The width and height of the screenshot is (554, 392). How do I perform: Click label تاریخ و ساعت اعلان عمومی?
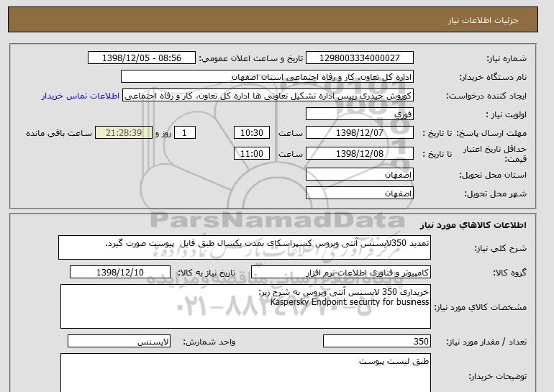(251, 59)
